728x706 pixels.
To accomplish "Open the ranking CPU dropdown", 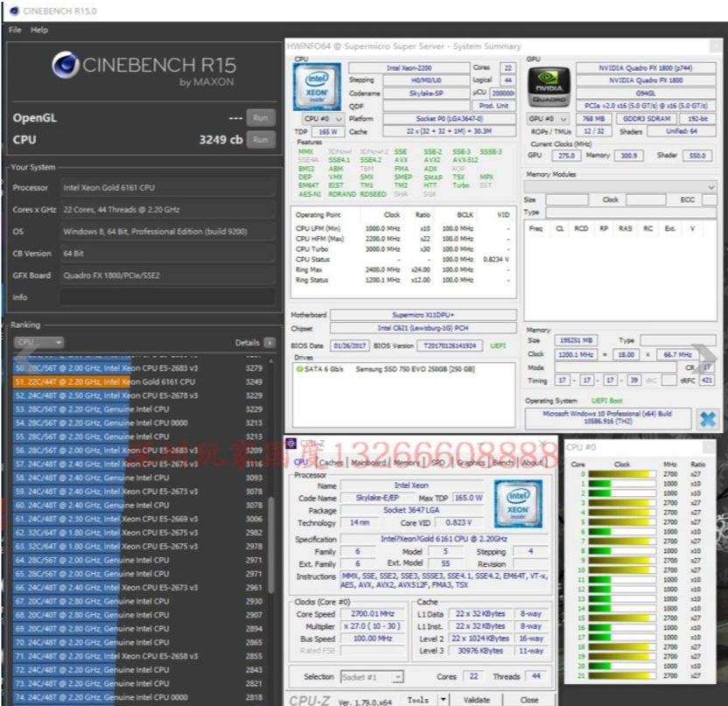I will coord(39,343).
